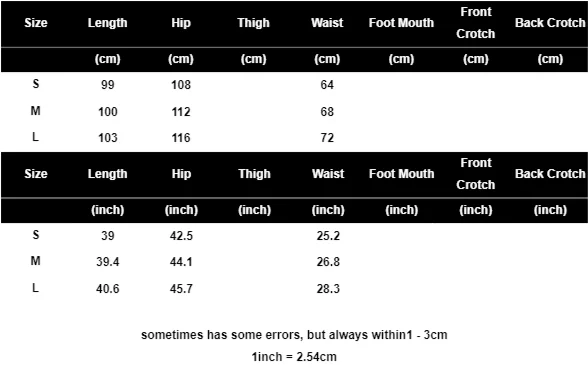Select the 42.5 hip inch value
The height and width of the screenshot is (370, 588).
click(181, 236)
